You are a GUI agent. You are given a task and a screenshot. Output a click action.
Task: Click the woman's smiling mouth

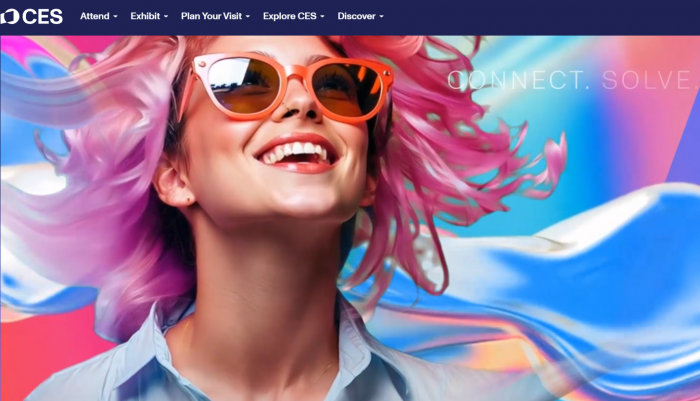[x=293, y=153]
